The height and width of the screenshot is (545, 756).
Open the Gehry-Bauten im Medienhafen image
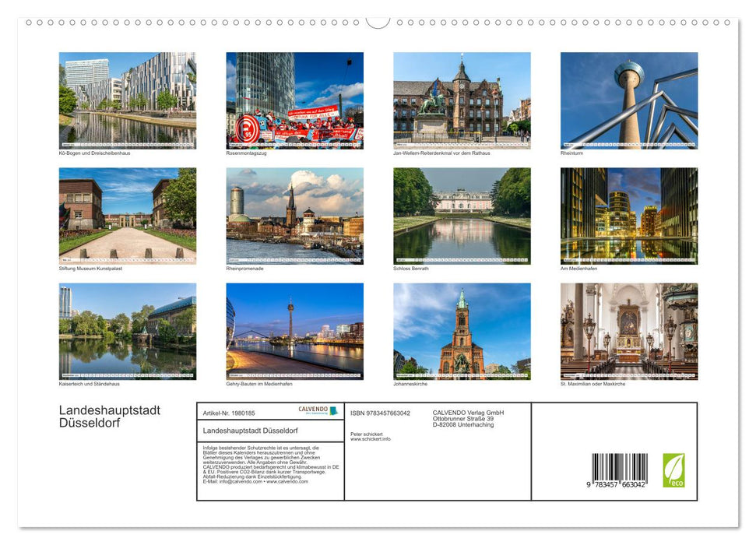click(x=295, y=332)
